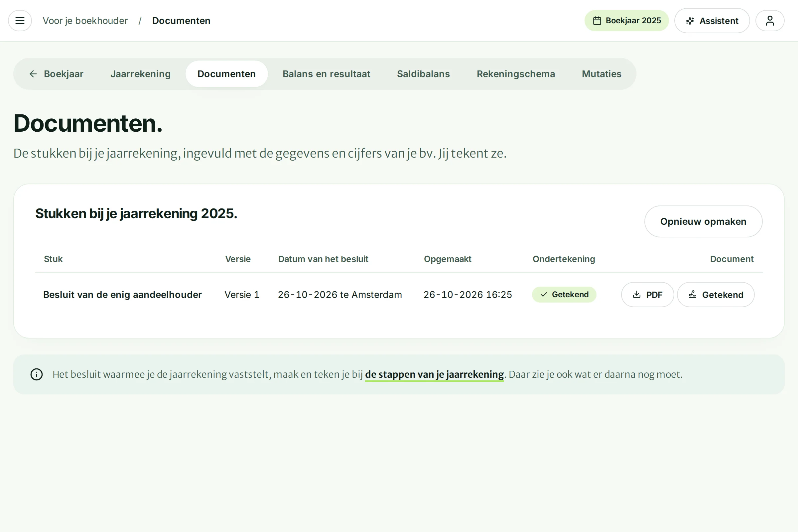Select Boekjaar 2025 year picker

coord(626,21)
